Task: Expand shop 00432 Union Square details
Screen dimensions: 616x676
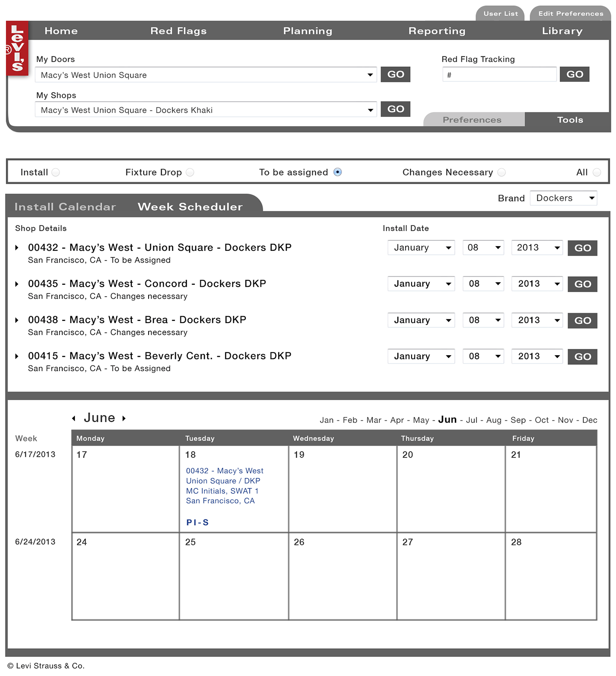Action: 17,248
